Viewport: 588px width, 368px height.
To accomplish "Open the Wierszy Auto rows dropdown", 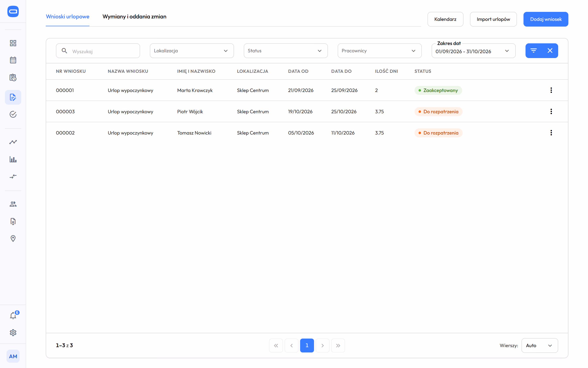I will click(540, 345).
